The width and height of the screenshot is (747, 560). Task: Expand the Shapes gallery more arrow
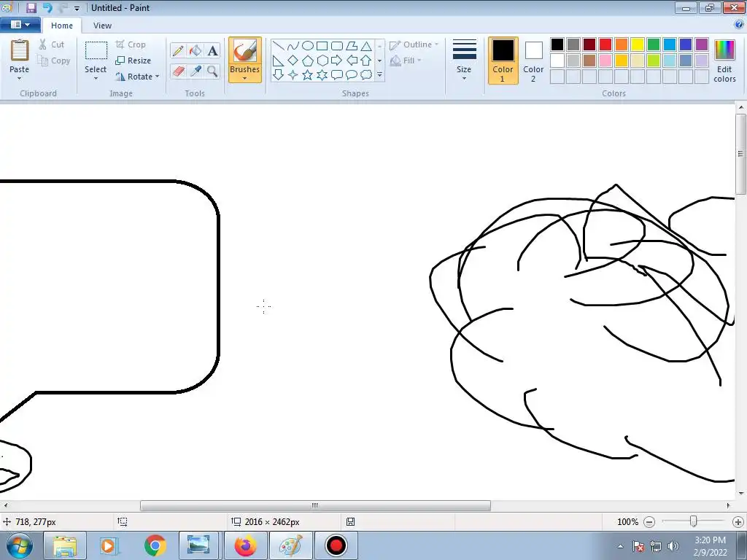click(x=379, y=75)
